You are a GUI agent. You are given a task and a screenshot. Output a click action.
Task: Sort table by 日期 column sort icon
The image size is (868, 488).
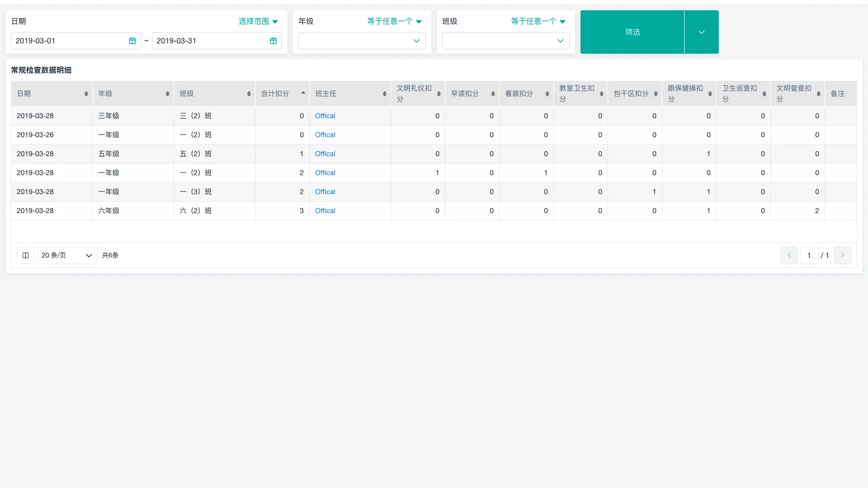click(x=86, y=94)
